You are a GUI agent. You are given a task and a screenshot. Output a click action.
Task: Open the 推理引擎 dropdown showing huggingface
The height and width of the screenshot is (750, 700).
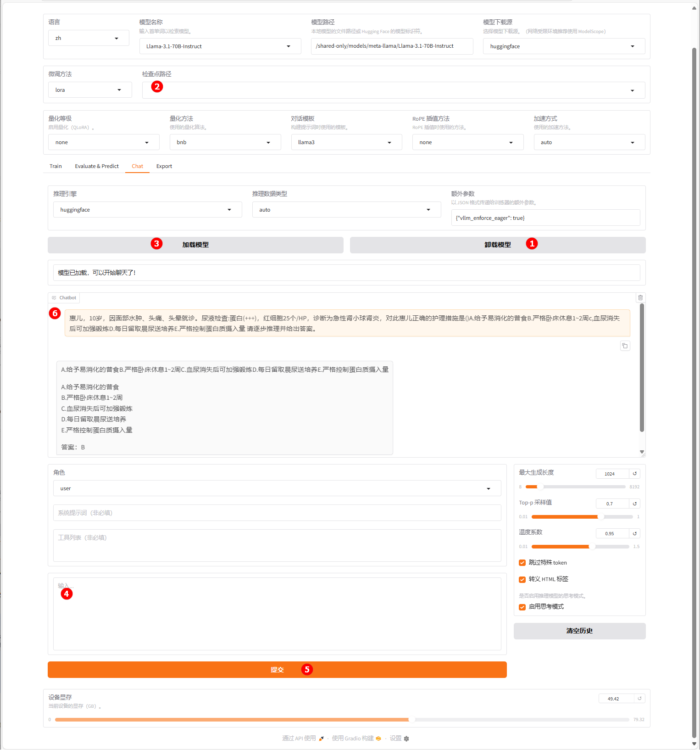click(x=147, y=210)
